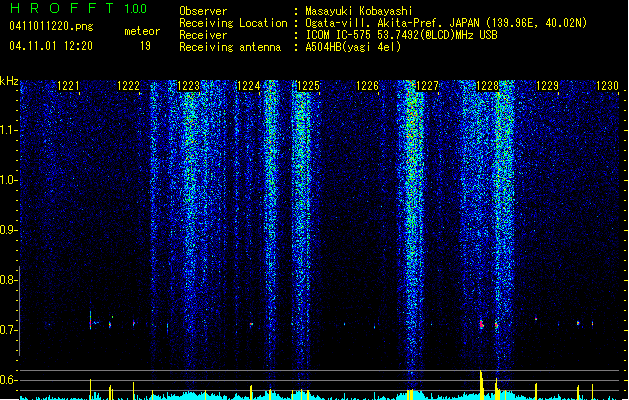Image resolution: width=629 pixels, height=400 pixels.
Task: Click Ogata-vill. Akita-Pref. JAPAN location text
Action: [446, 23]
